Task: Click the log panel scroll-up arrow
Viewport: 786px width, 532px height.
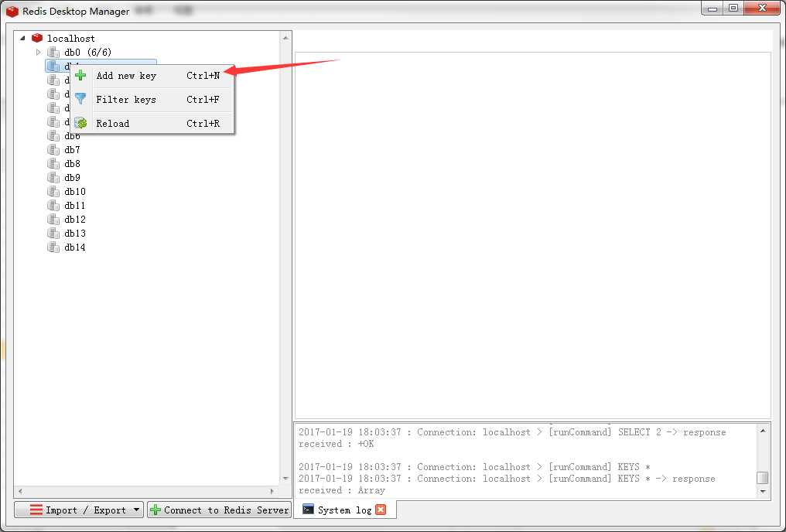Action: (763, 430)
